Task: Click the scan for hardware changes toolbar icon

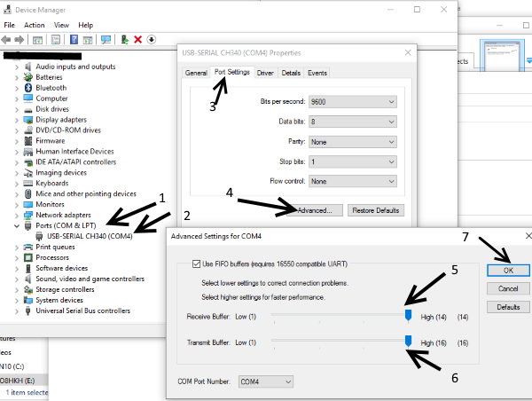Action: pos(106,40)
